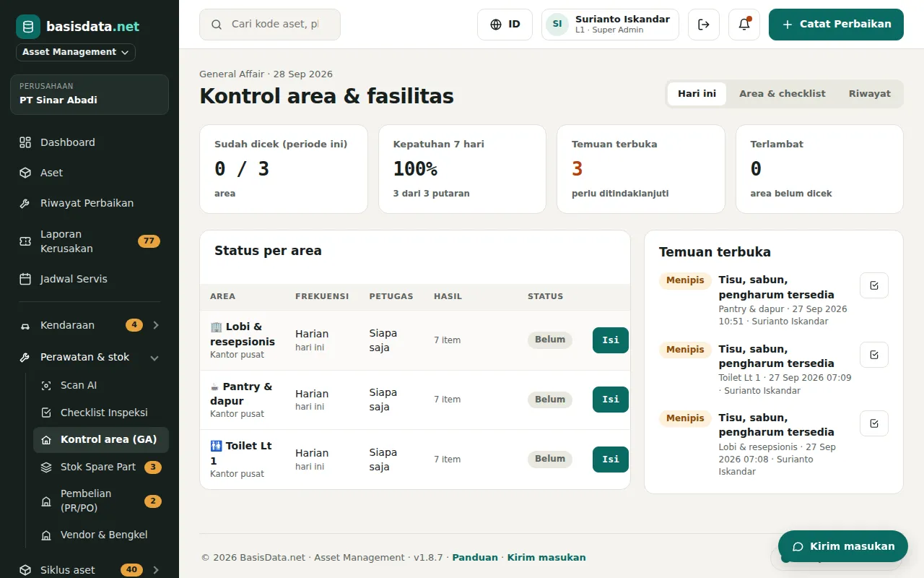Click the basisdata.net database logo icon
Screen dimensions: 924x578
pos(28,27)
